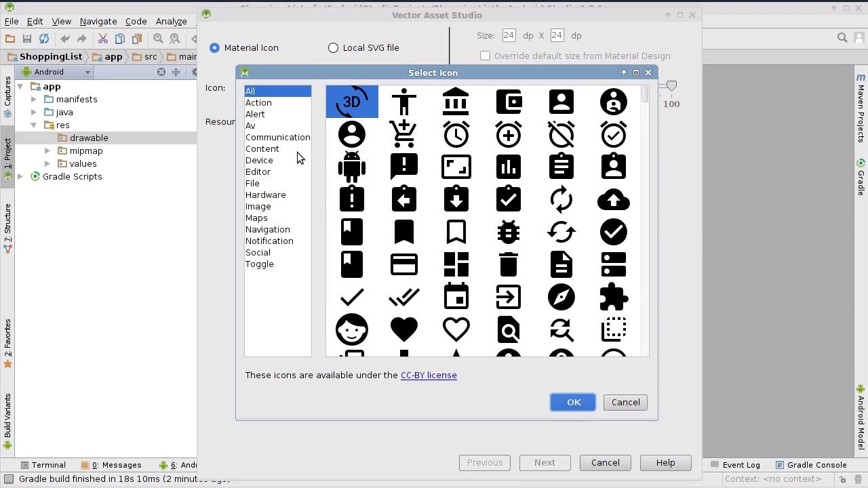Pick the filled check circle icon
Image resolution: width=868 pixels, height=488 pixels.
[x=614, y=232]
